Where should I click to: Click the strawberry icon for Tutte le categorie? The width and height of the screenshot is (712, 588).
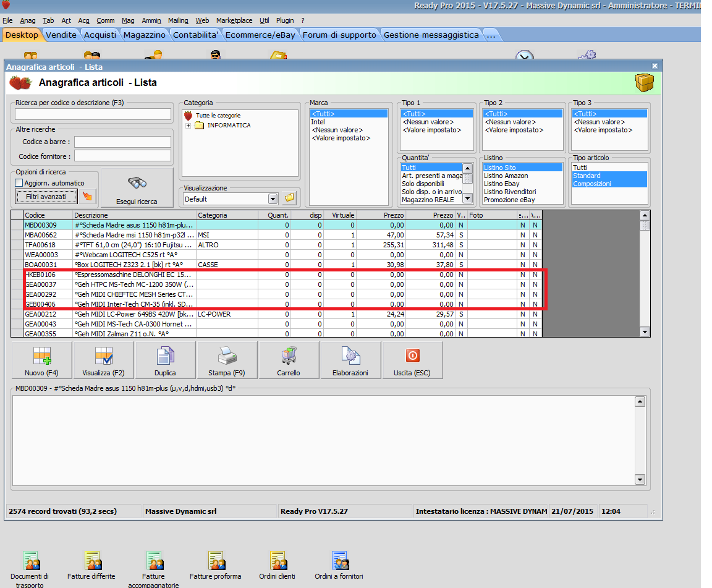coord(189,116)
